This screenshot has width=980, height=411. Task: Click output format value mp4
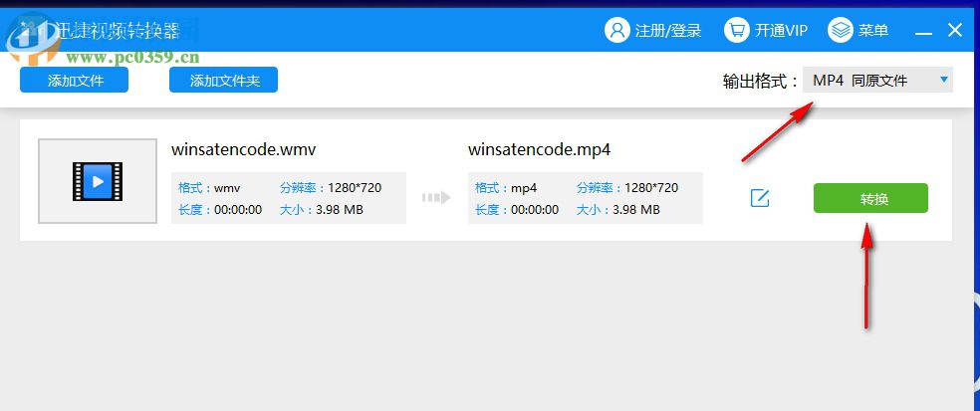pos(524,188)
